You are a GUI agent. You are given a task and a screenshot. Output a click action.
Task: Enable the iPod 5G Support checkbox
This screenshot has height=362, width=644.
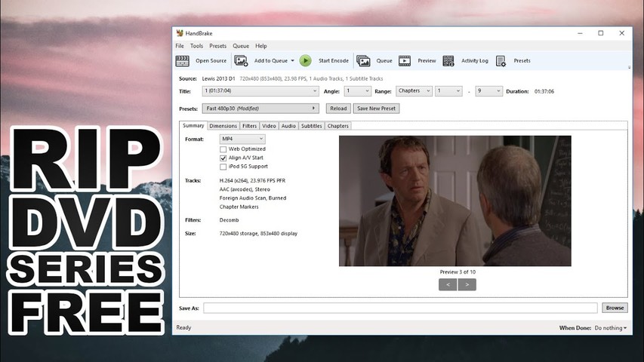tap(223, 167)
